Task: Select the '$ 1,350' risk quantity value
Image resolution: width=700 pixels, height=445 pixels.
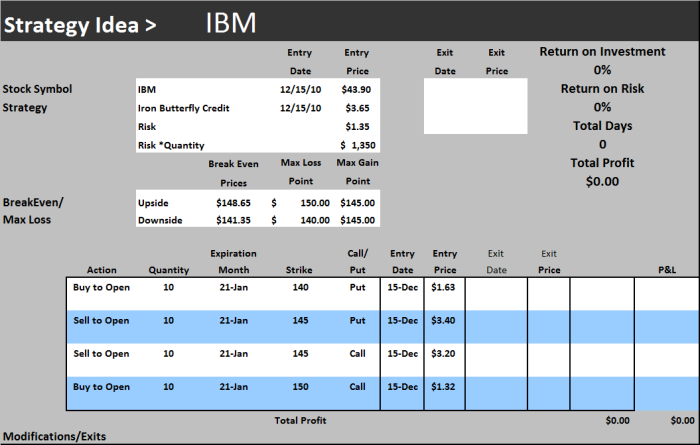Action: tap(358, 145)
